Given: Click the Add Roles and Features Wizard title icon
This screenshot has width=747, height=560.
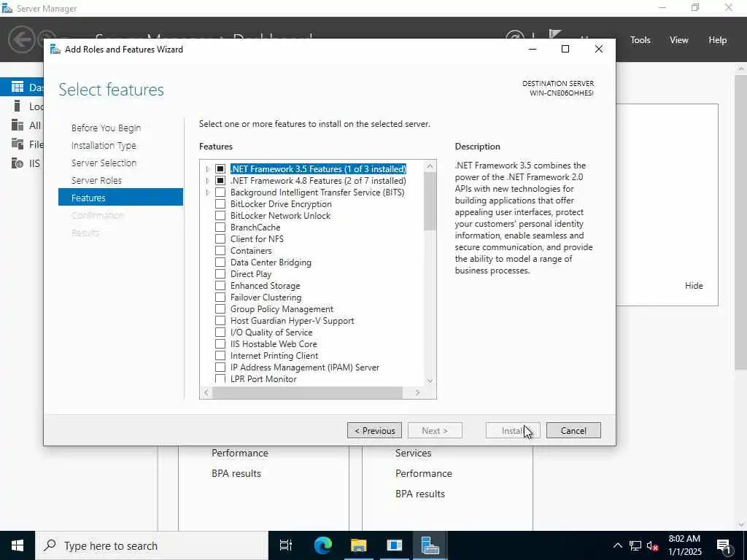Looking at the screenshot, I should [x=55, y=49].
